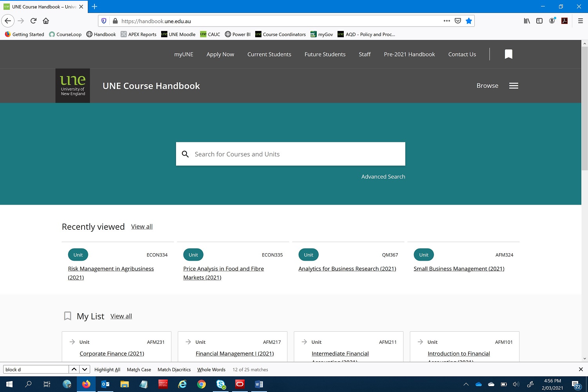Open the Firefox Library icon
This screenshot has width=588, height=392.
pyautogui.click(x=527, y=21)
